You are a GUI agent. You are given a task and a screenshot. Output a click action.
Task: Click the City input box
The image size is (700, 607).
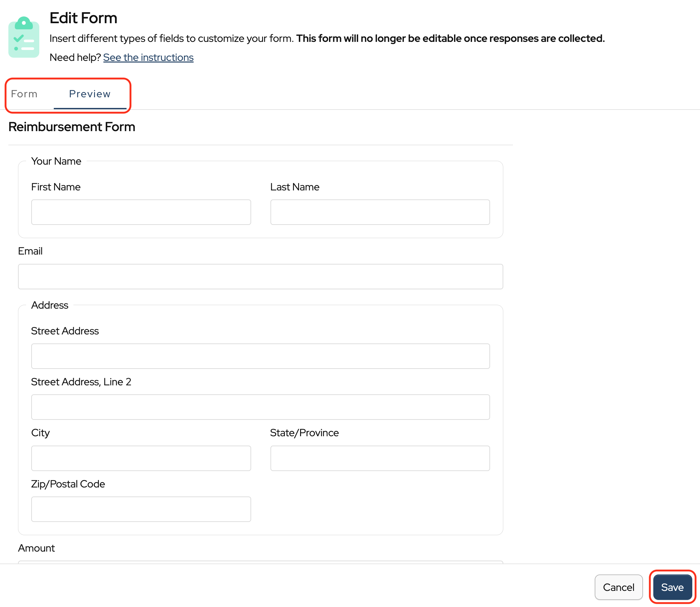(141, 458)
